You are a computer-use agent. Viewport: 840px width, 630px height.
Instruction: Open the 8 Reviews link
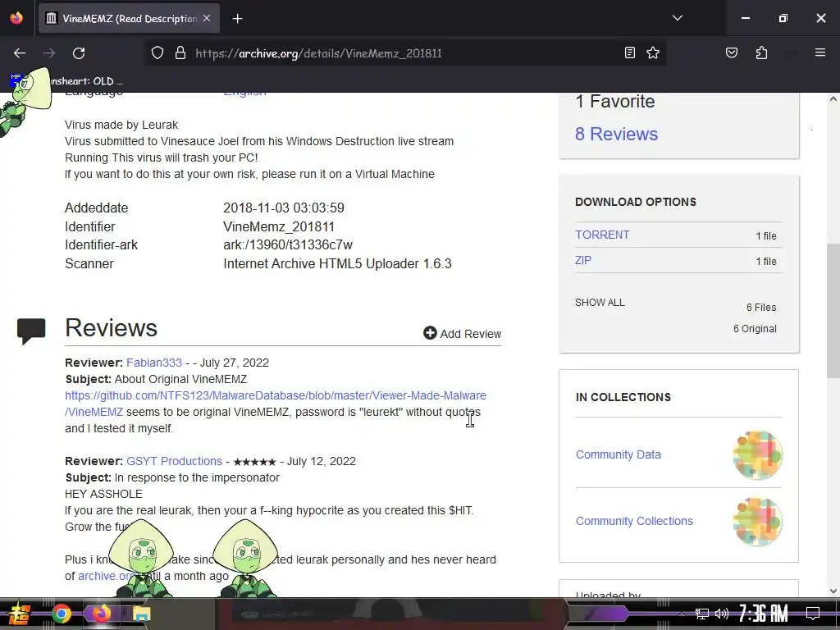[616, 134]
